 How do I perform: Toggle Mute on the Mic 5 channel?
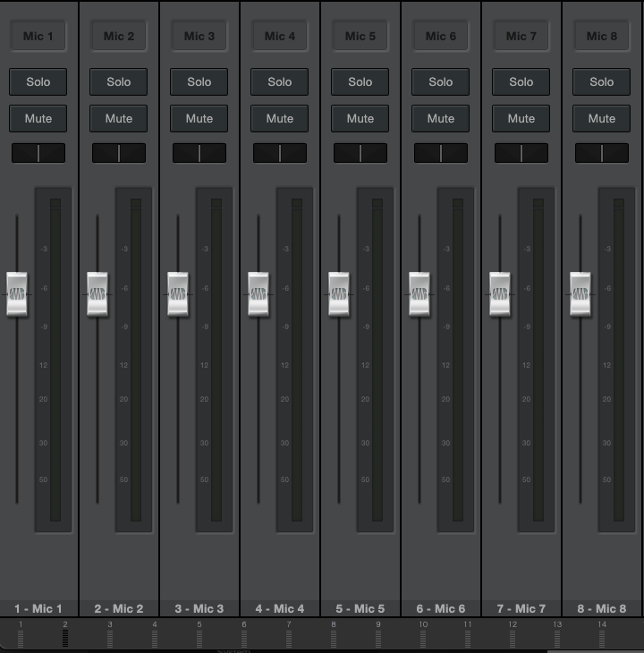(360, 118)
